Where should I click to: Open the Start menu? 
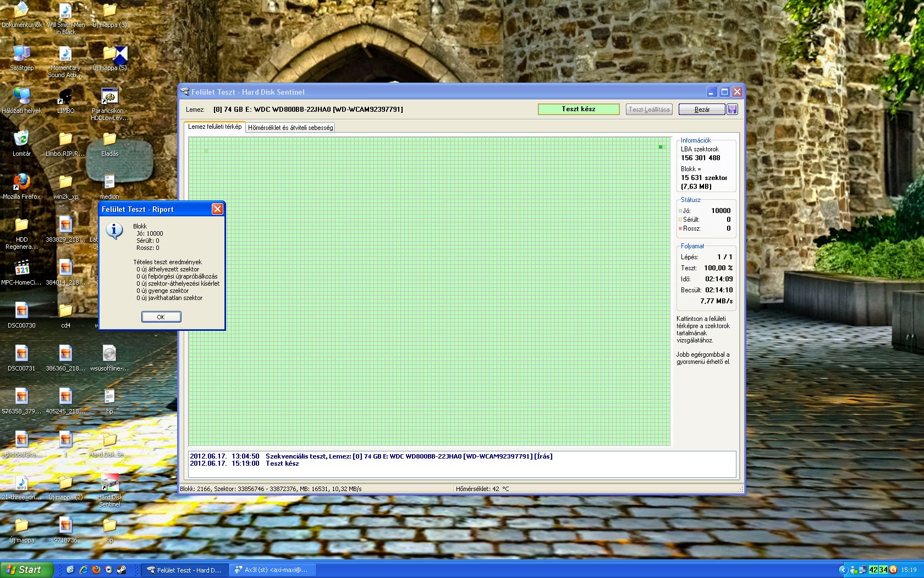click(27, 570)
